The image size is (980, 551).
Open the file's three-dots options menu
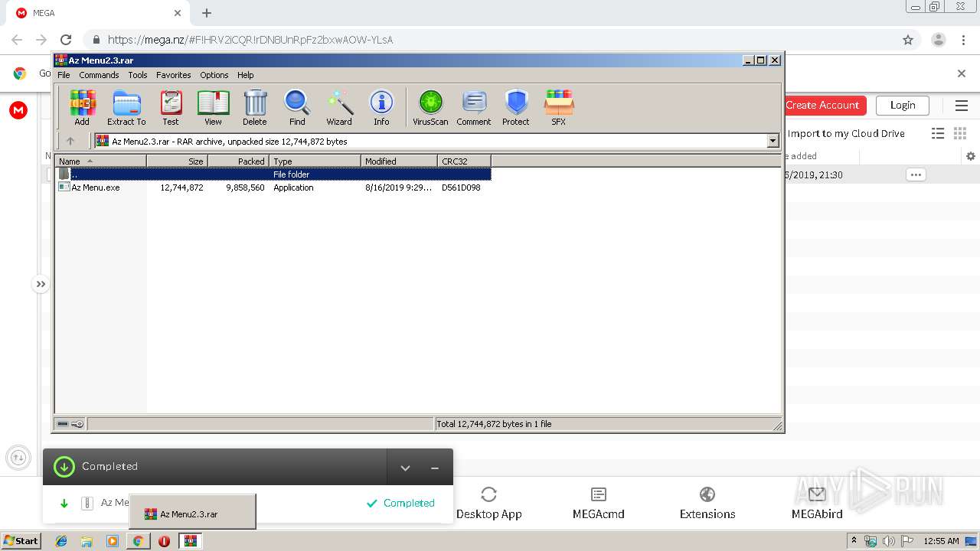(916, 174)
